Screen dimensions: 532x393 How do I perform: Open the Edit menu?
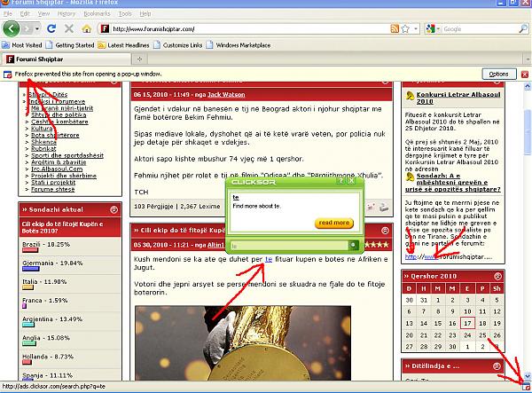[25, 13]
